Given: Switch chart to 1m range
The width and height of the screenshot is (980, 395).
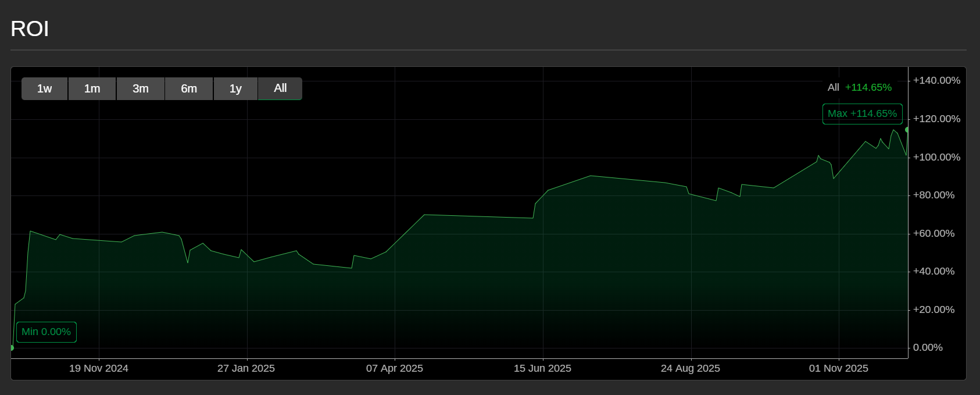Looking at the screenshot, I should [x=92, y=88].
